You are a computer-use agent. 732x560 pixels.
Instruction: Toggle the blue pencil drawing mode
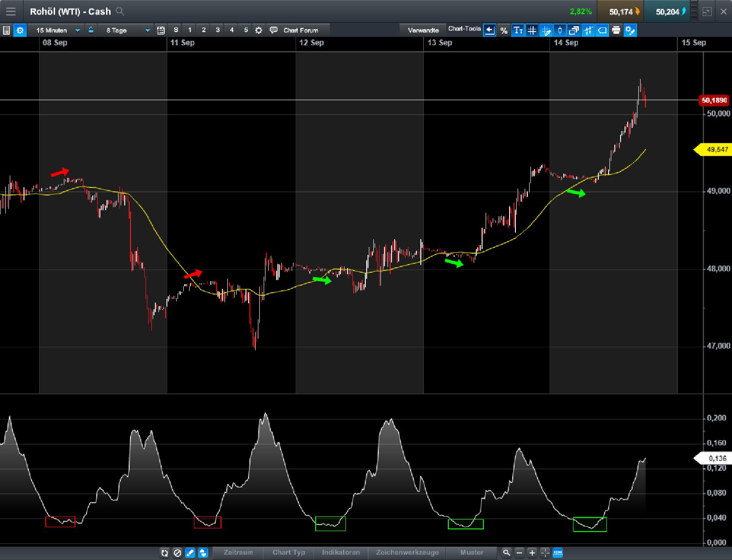click(x=190, y=553)
